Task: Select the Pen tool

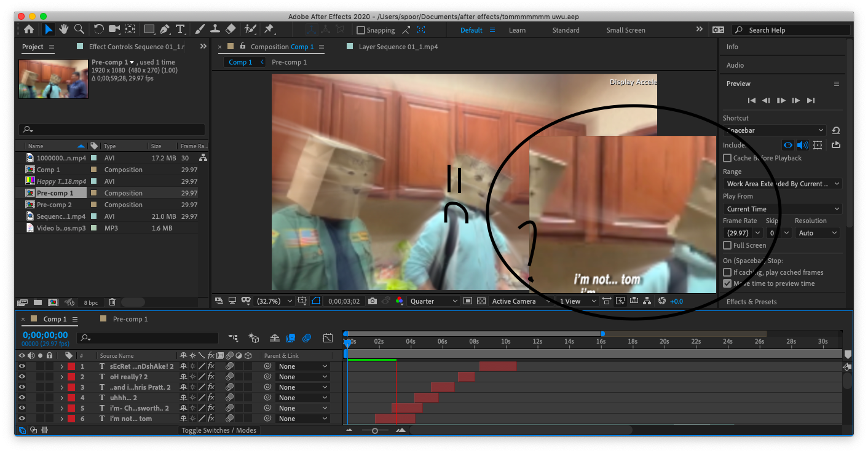Action: click(165, 29)
